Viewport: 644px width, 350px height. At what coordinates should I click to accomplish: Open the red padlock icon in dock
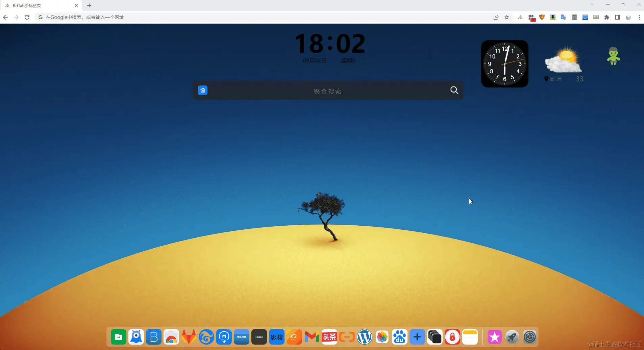tap(452, 337)
